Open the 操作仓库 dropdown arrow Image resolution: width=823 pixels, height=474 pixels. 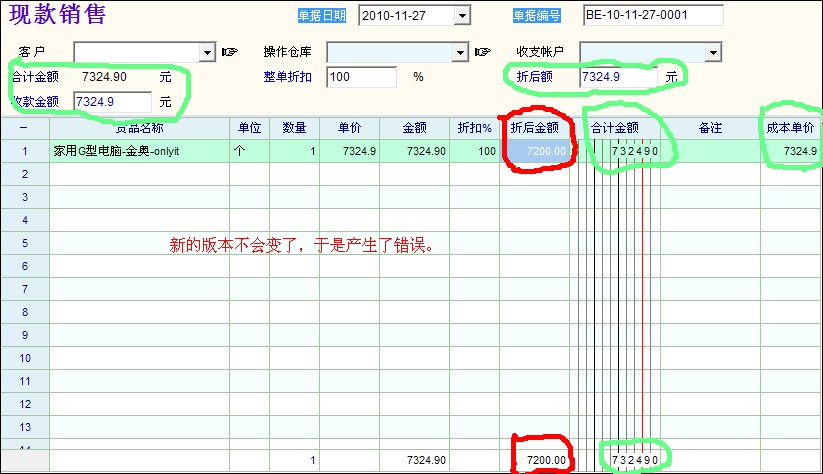click(460, 52)
